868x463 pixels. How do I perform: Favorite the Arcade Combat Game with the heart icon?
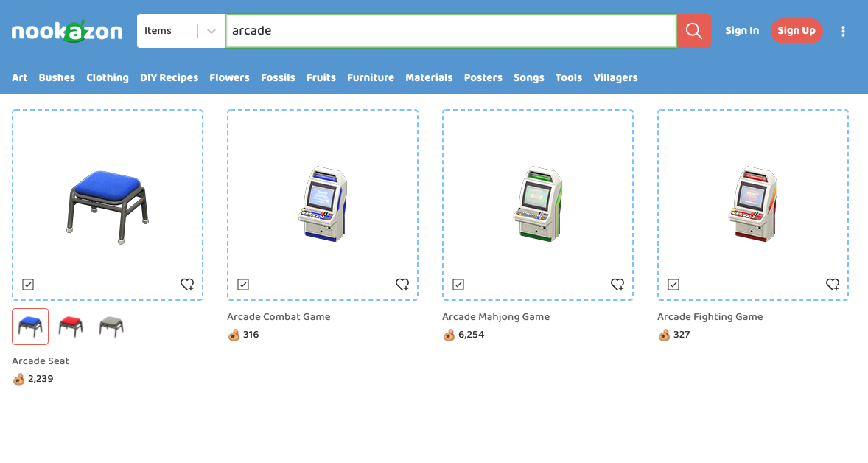coord(402,284)
